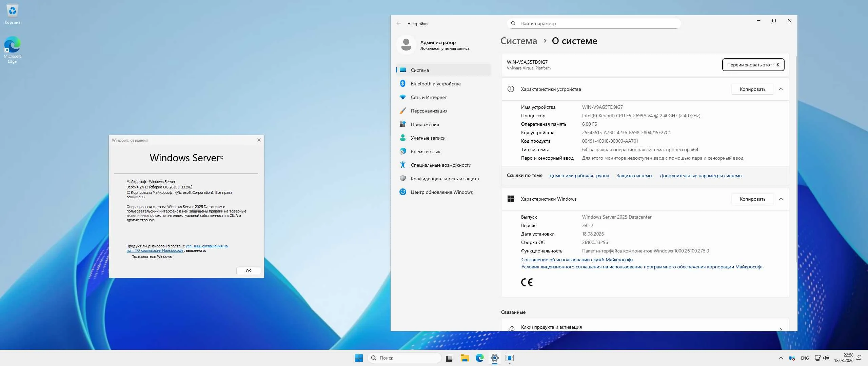The image size is (868, 366).
Task: Click the RAM value 6,00 ГБ
Action: pos(590,124)
